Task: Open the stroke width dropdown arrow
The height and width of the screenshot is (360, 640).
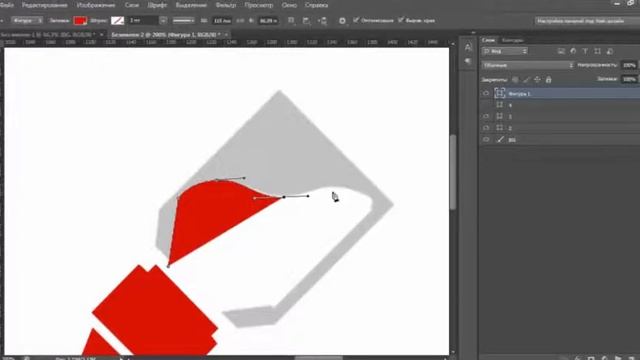Action: tap(163, 20)
